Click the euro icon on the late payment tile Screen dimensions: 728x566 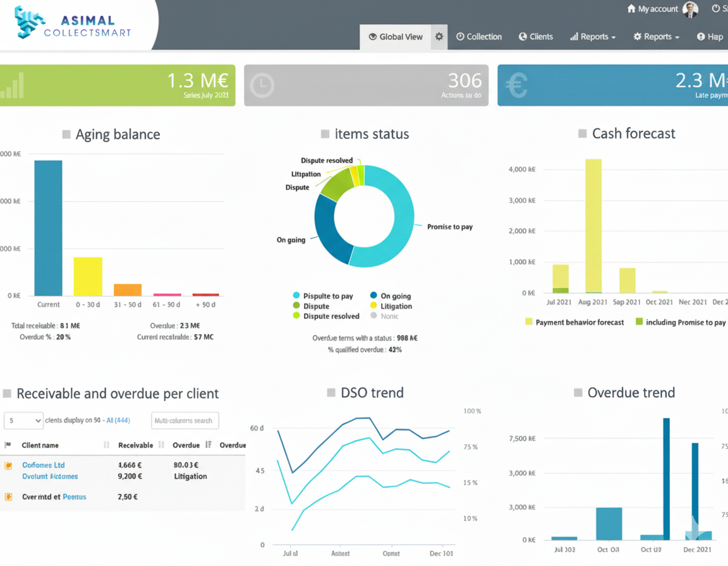(517, 85)
